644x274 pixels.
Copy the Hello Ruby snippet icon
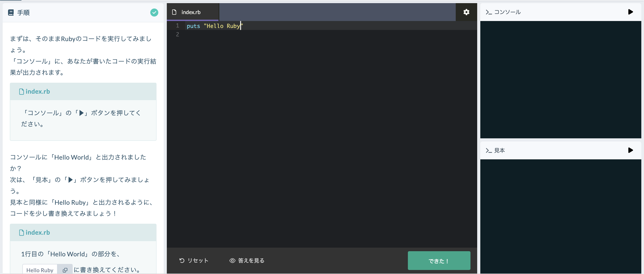click(x=65, y=270)
